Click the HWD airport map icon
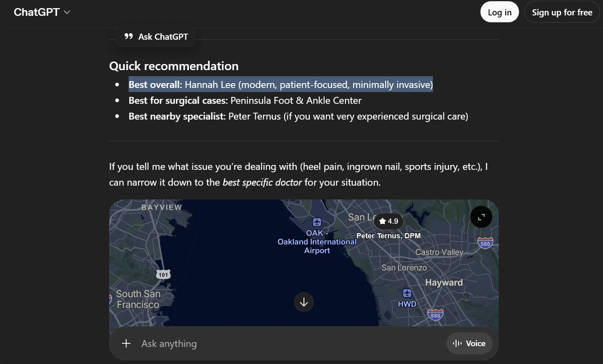 pos(407,293)
